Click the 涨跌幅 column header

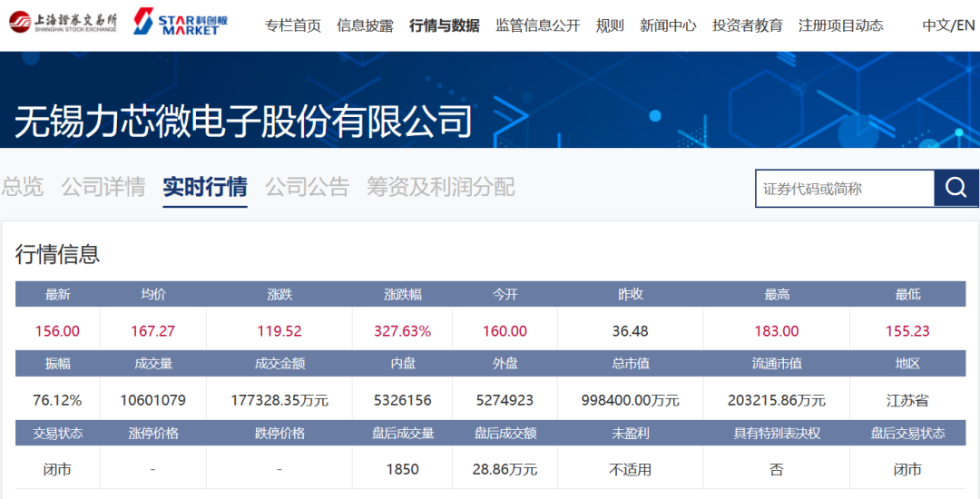coord(403,294)
